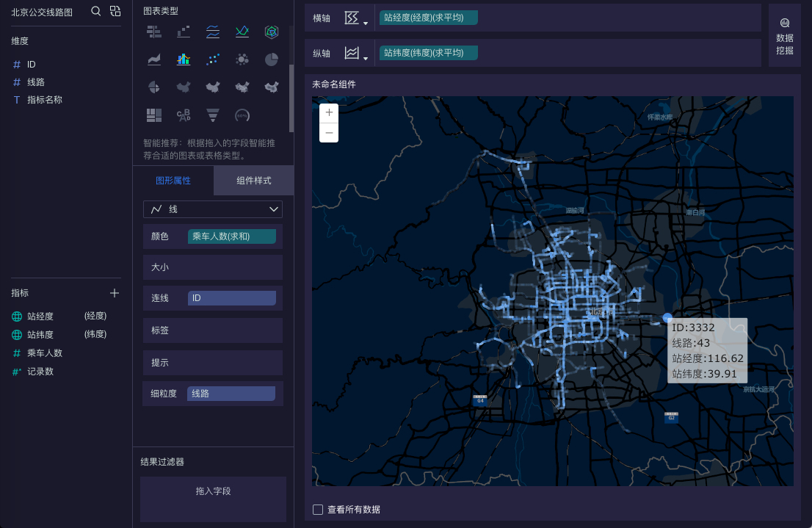812x528 pixels.
Task: Click the 拖入字段 result filter area
Action: coord(214,499)
